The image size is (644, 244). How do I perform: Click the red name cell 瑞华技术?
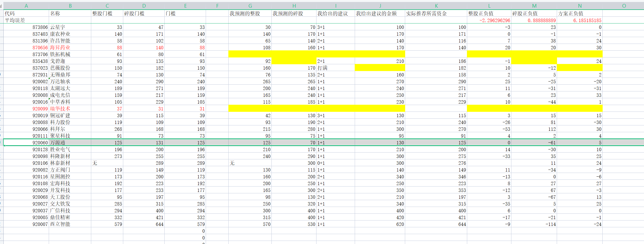point(70,109)
